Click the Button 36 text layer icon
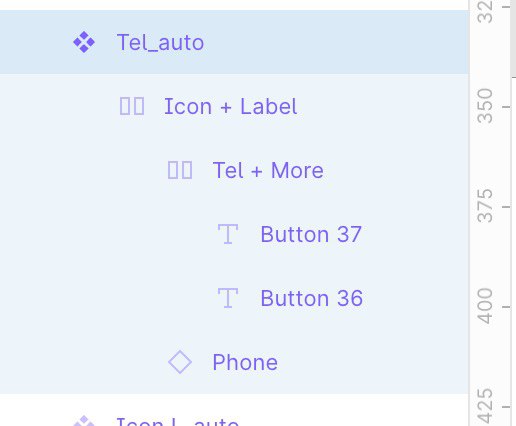 (228, 298)
